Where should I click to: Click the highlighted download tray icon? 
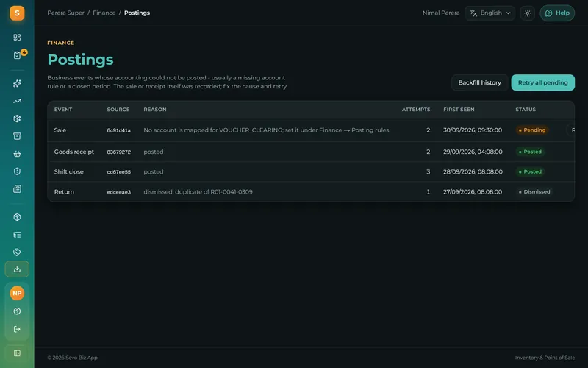coord(17,269)
